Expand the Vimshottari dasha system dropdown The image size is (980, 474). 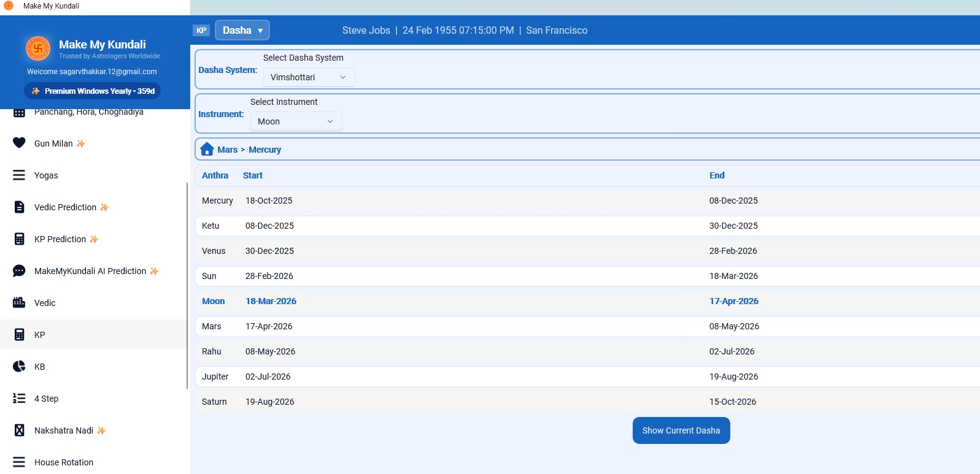[x=309, y=77]
